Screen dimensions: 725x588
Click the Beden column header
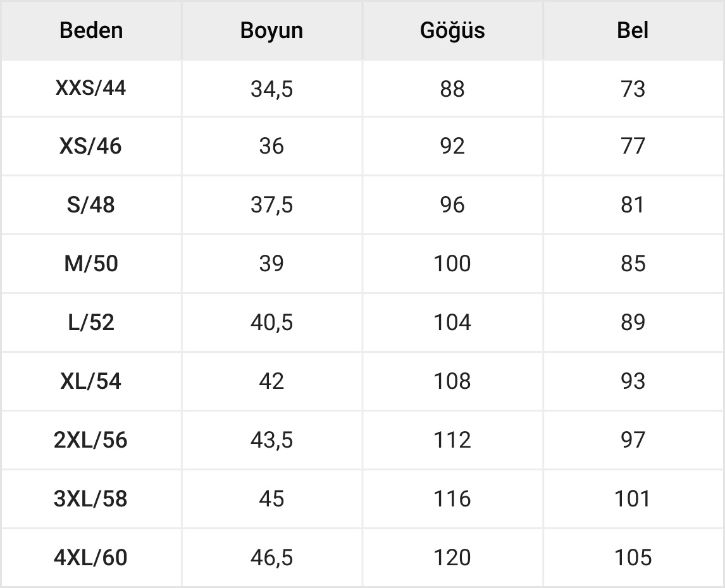[x=91, y=30]
